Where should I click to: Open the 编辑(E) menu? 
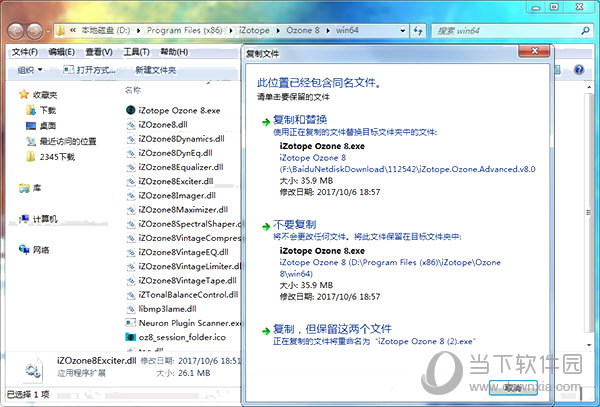(61, 52)
